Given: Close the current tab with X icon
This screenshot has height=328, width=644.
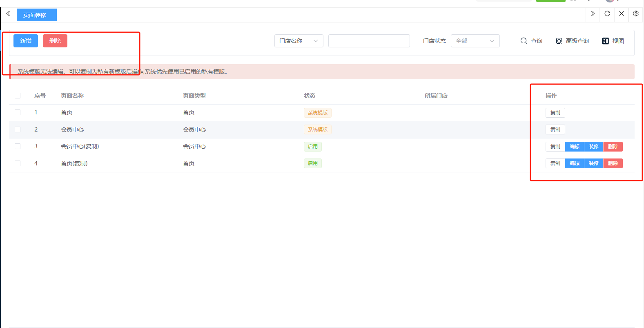Looking at the screenshot, I should point(621,13).
